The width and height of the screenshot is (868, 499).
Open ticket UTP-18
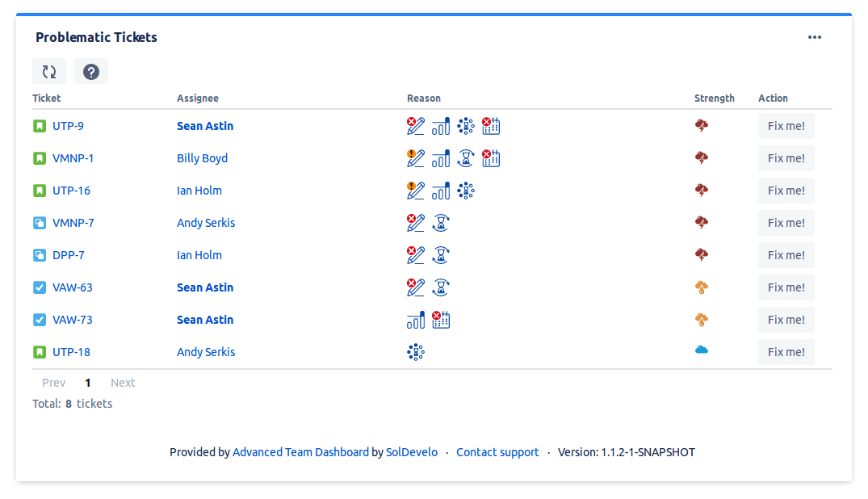click(71, 352)
